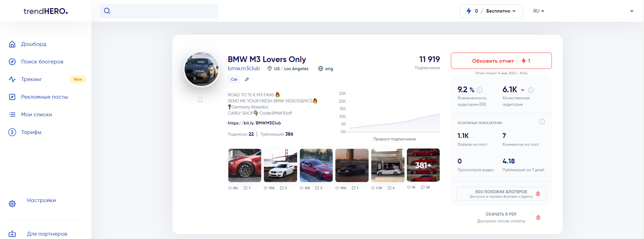The image size is (644, 239).
Task: Click the list icon for Мои списки
Action: pos(12,115)
